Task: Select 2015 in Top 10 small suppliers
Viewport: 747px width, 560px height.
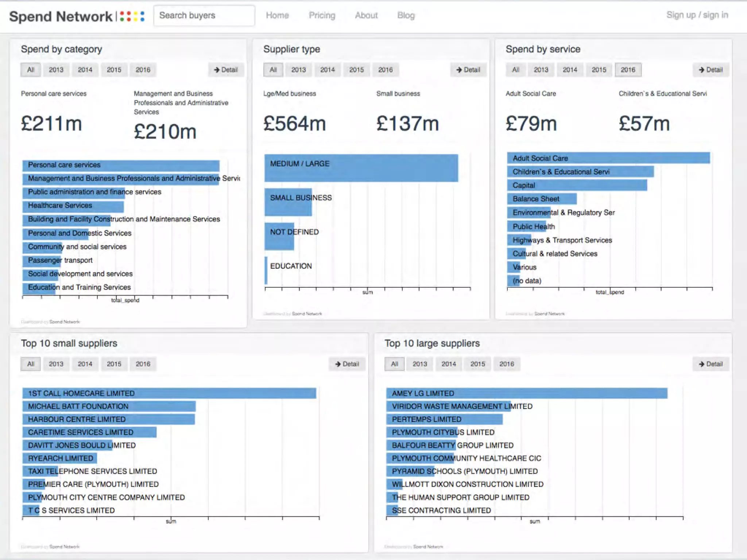Action: click(114, 364)
